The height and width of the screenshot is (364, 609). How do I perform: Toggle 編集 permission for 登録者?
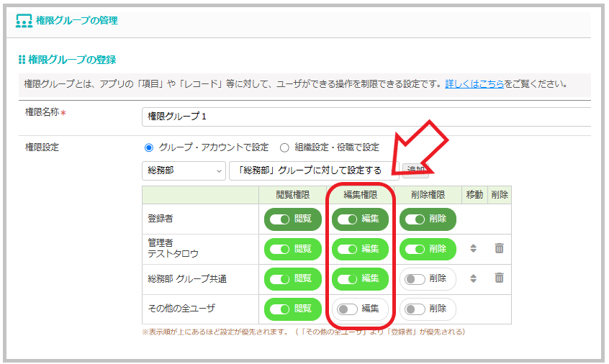pos(360,219)
